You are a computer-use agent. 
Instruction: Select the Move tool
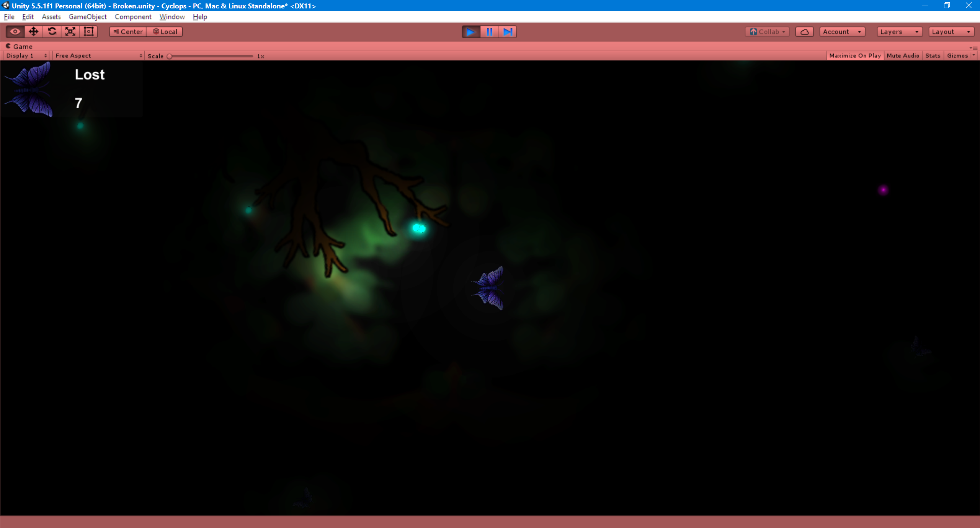(x=34, y=32)
